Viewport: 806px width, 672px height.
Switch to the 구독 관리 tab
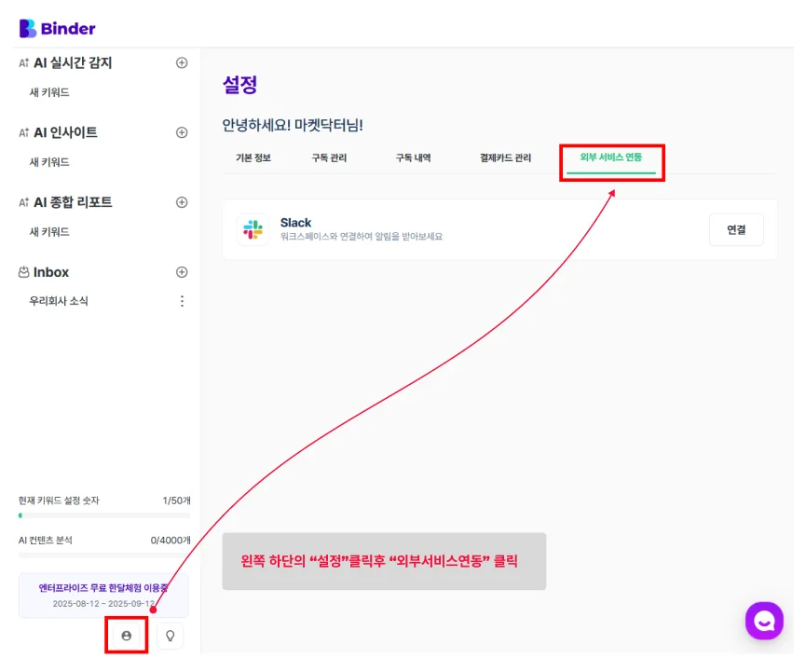pyautogui.click(x=329, y=158)
